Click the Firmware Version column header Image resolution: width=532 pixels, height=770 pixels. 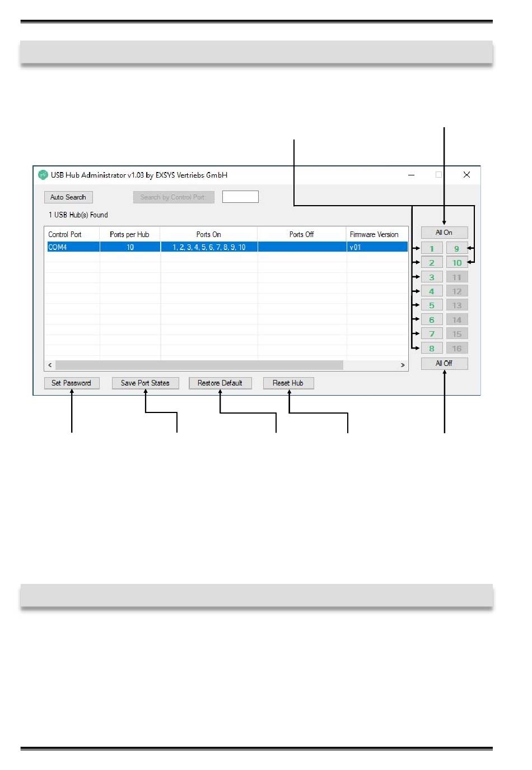[x=374, y=234]
